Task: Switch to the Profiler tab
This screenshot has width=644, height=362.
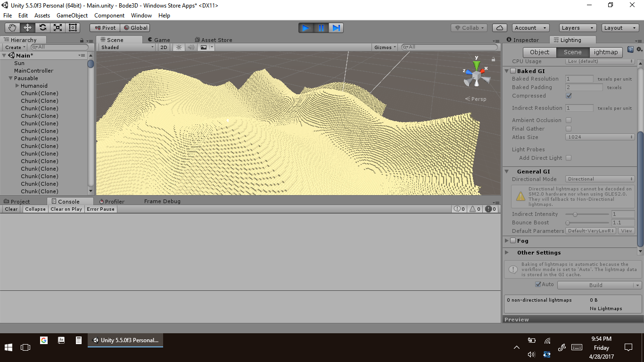Action: point(112,201)
